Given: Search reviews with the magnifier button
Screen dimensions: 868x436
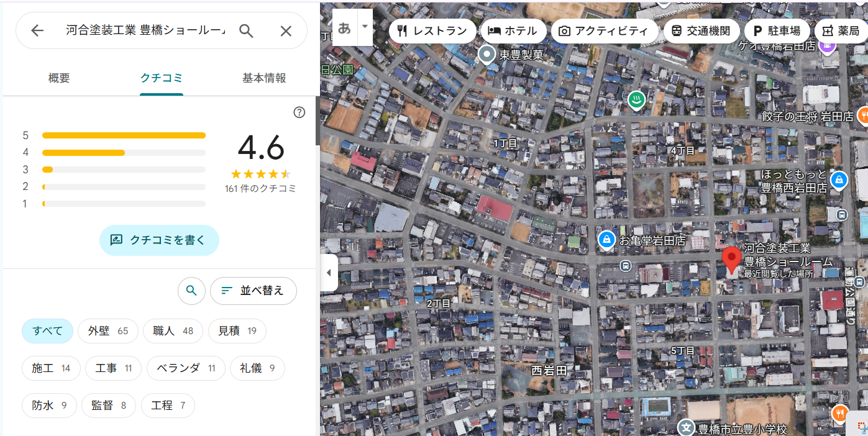Looking at the screenshot, I should click(191, 291).
